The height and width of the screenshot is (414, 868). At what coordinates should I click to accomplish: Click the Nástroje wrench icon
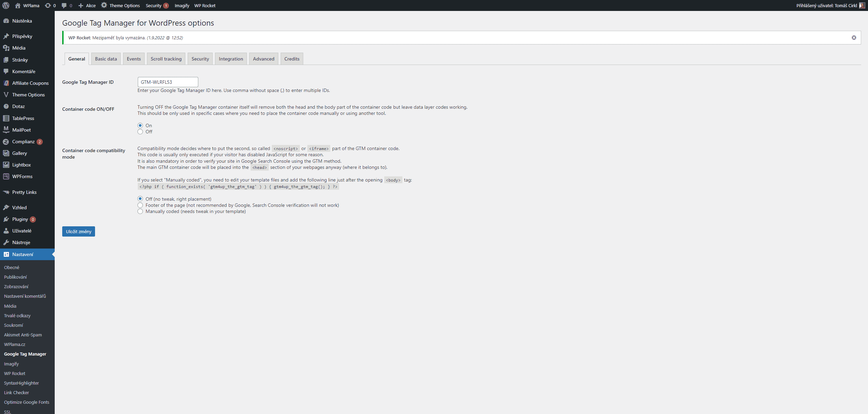pyautogui.click(x=6, y=242)
